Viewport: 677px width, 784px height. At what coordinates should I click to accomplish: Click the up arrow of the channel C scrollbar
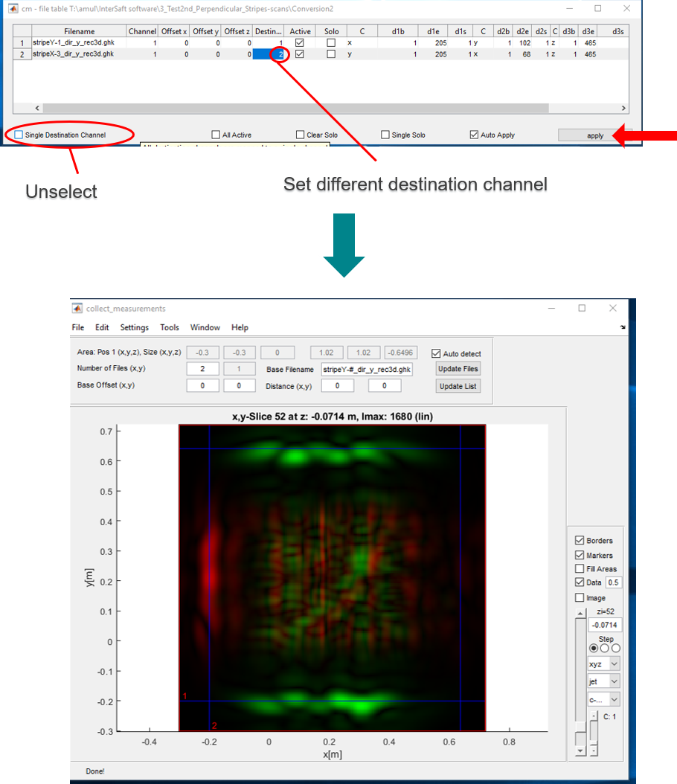pyautogui.click(x=594, y=716)
